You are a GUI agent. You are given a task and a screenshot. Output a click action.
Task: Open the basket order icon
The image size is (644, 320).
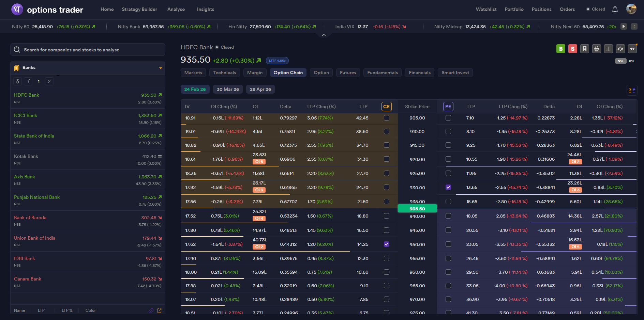point(596,49)
